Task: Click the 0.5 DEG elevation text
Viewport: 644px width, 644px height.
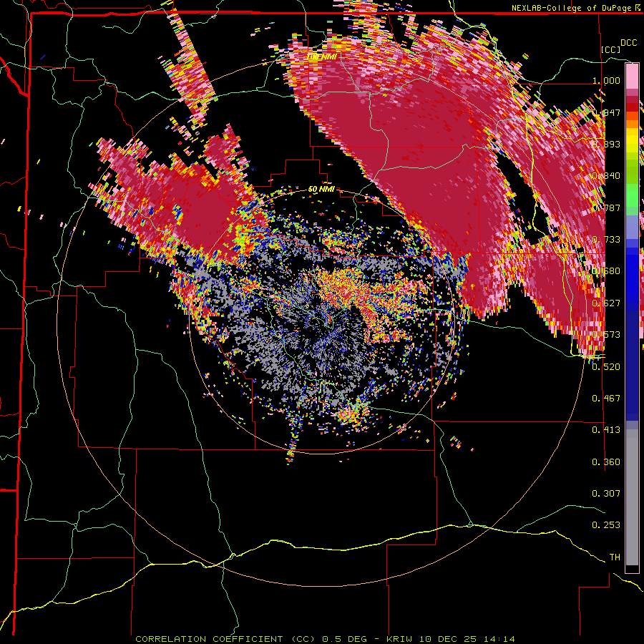Action: [343, 639]
